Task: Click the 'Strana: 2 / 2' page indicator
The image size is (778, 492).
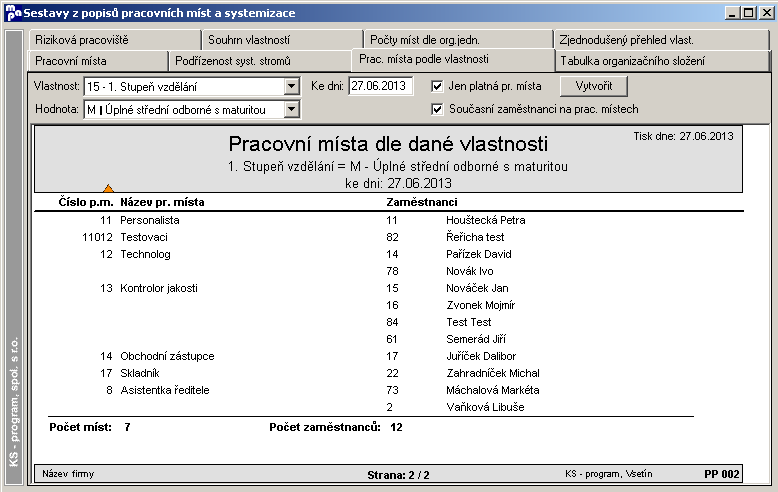Action: pos(398,475)
